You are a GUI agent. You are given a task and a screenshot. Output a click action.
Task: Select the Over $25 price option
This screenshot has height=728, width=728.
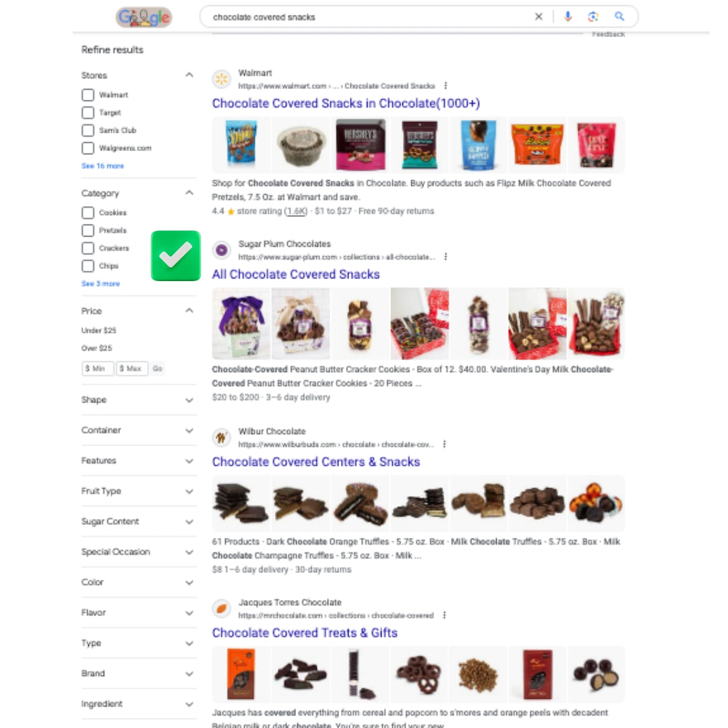click(96, 348)
